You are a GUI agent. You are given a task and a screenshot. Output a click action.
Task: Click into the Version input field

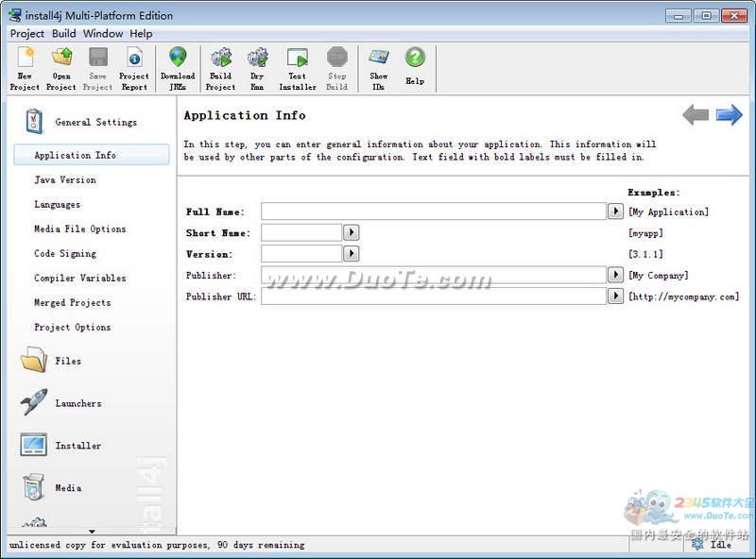(301, 253)
